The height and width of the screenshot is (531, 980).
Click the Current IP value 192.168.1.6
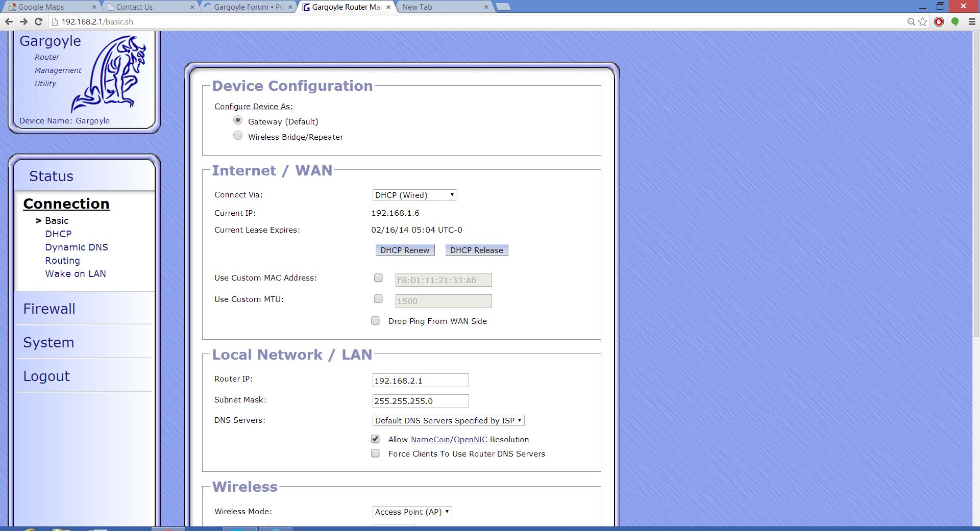point(395,213)
